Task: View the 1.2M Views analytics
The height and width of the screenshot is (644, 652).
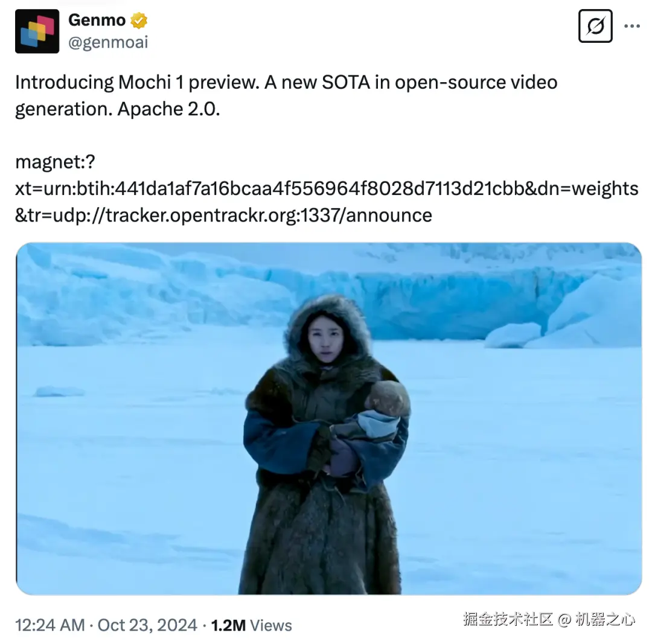Action: pos(251,625)
